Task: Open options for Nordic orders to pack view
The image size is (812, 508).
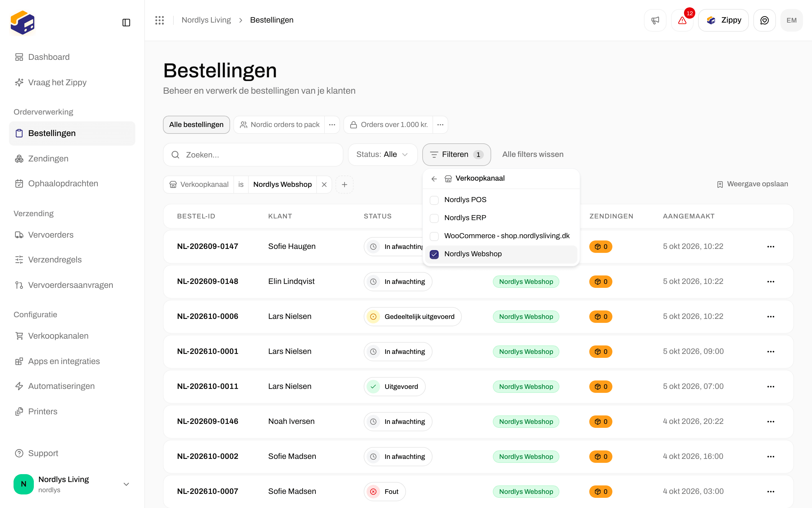Action: pos(332,125)
